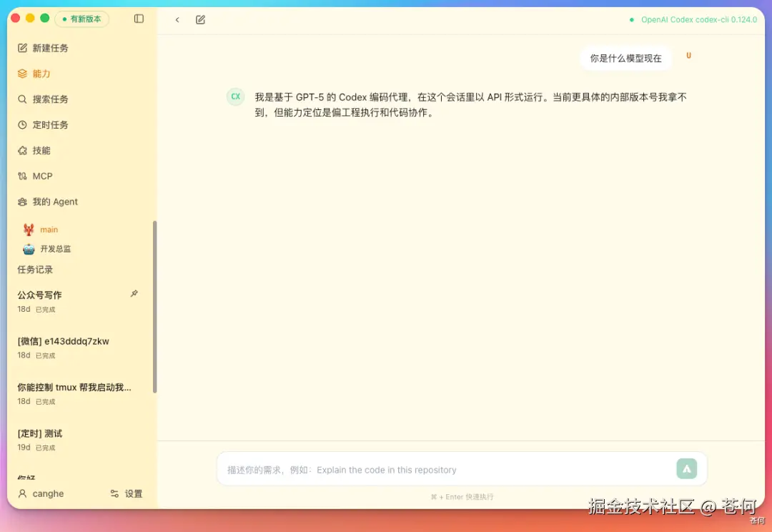Open the 你能控制 tmux task record
This screenshot has height=532, width=772.
coord(79,393)
